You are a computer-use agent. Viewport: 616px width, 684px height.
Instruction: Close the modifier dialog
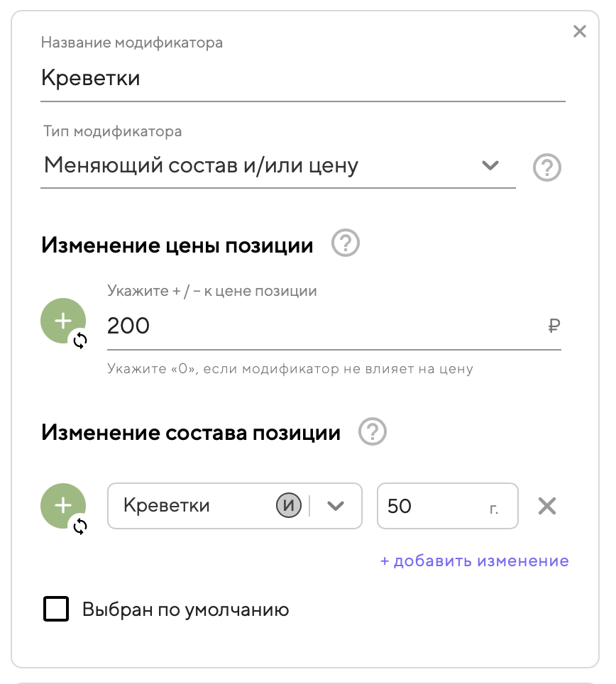[580, 31]
